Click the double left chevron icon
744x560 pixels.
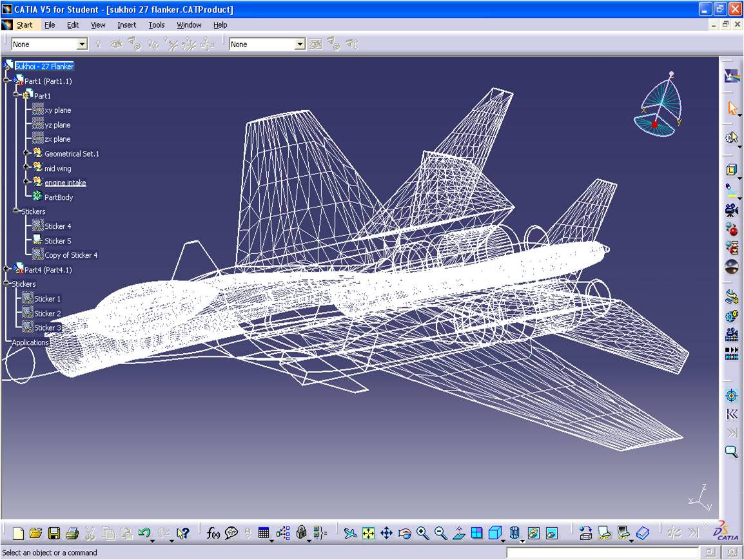[732, 414]
